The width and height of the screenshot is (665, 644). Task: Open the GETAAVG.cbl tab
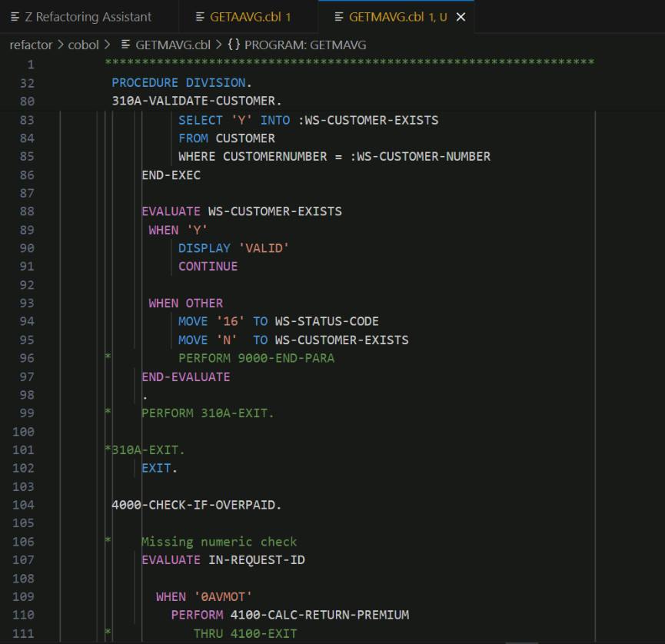pyautogui.click(x=250, y=17)
